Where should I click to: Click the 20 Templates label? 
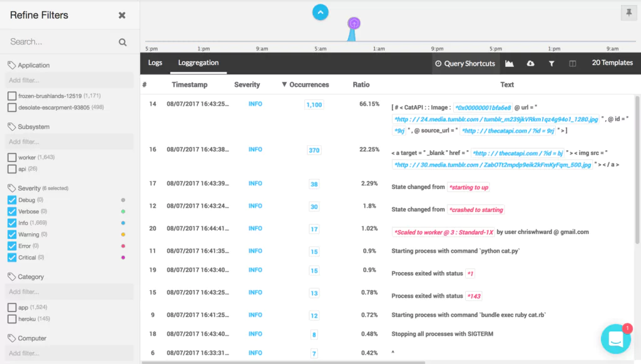pyautogui.click(x=612, y=63)
